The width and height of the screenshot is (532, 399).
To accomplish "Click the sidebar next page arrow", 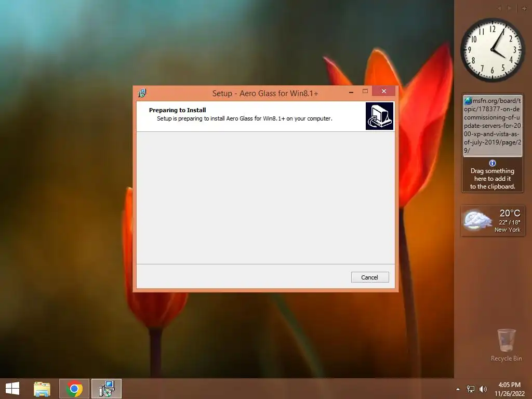I will tap(509, 8).
